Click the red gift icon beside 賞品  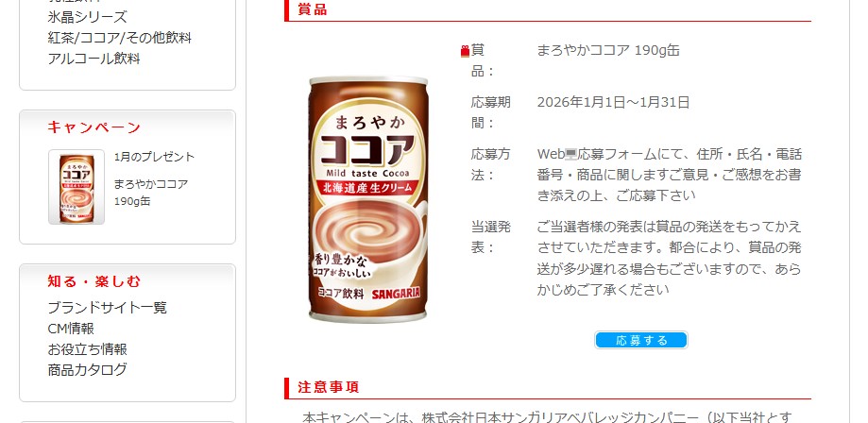click(x=465, y=52)
